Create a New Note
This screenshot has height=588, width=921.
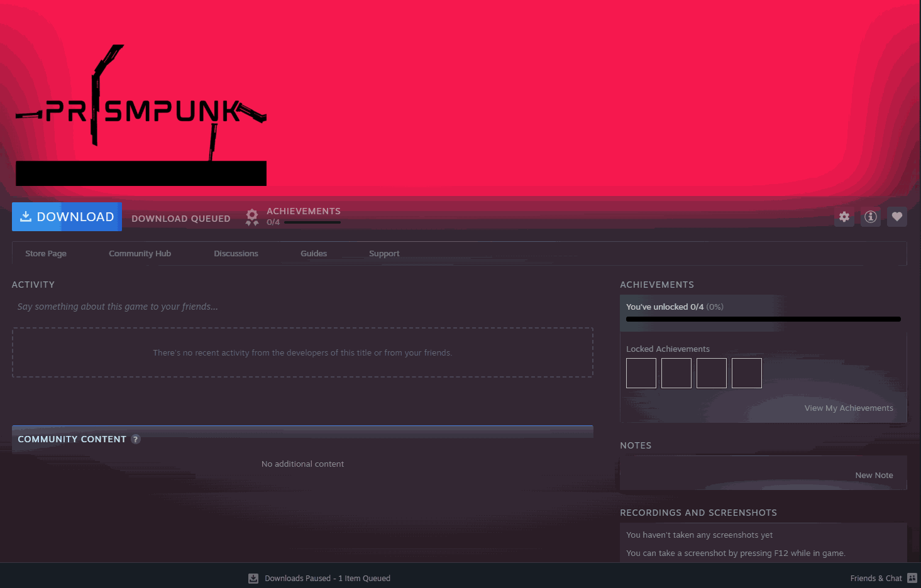click(874, 476)
